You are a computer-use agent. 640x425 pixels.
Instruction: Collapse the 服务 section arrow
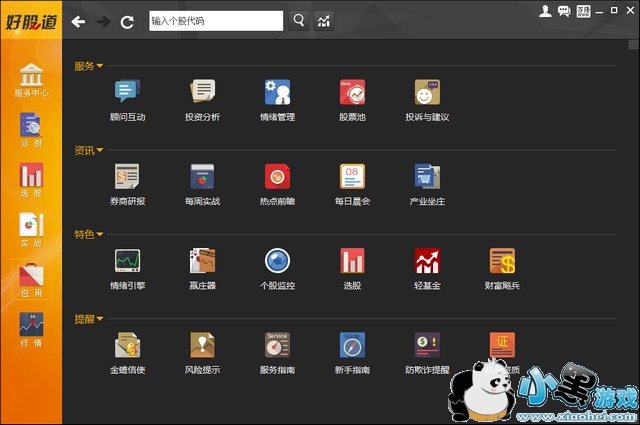(100, 66)
